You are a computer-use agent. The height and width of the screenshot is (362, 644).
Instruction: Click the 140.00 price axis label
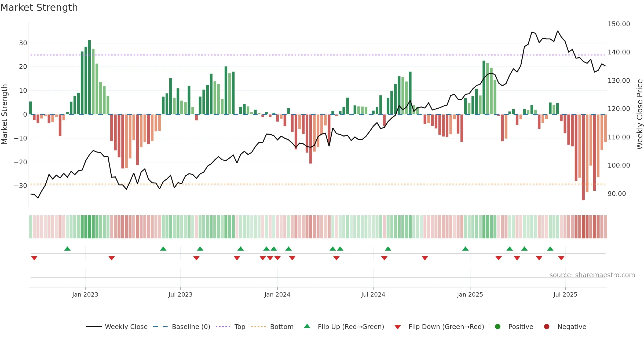click(619, 52)
